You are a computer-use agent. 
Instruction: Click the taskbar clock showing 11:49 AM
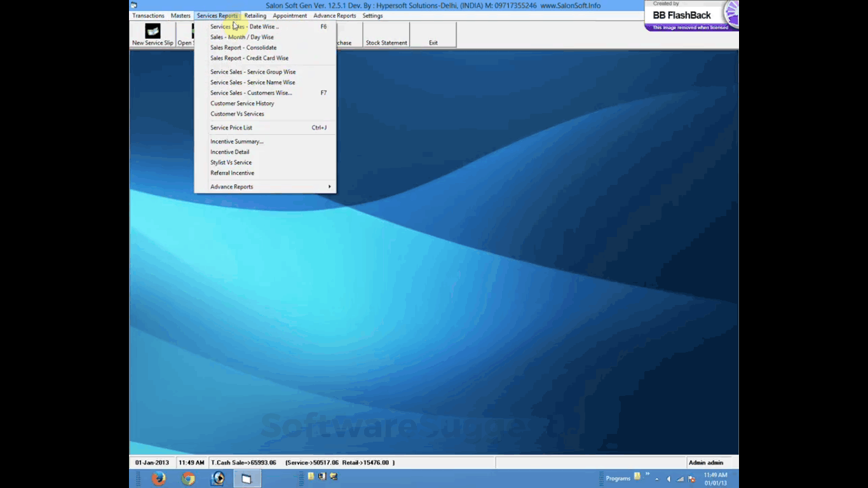tap(715, 478)
